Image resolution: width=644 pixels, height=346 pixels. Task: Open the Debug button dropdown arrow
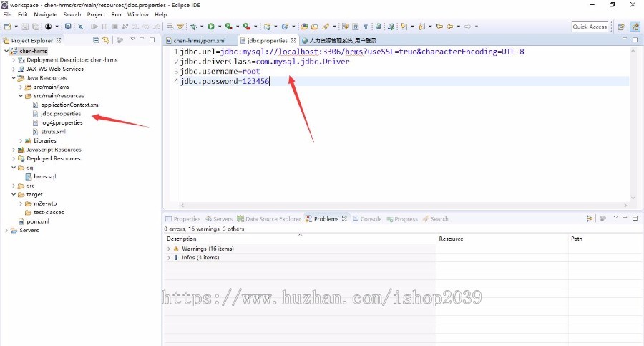[202, 27]
